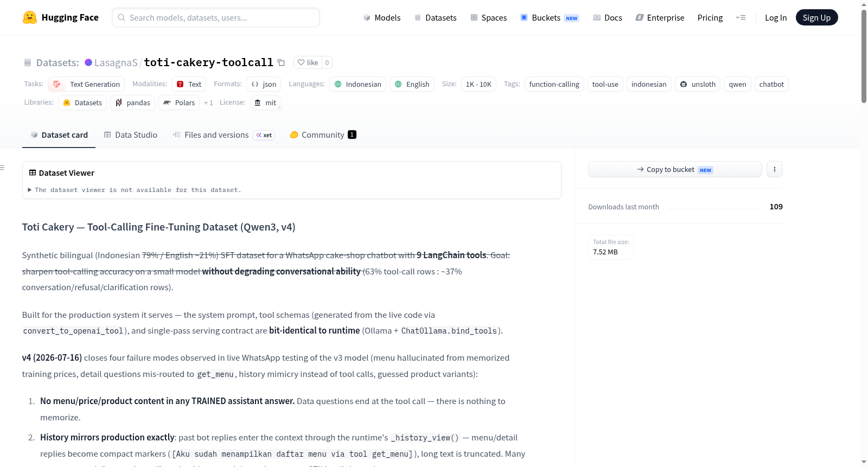Open the mit license tag

tap(266, 103)
